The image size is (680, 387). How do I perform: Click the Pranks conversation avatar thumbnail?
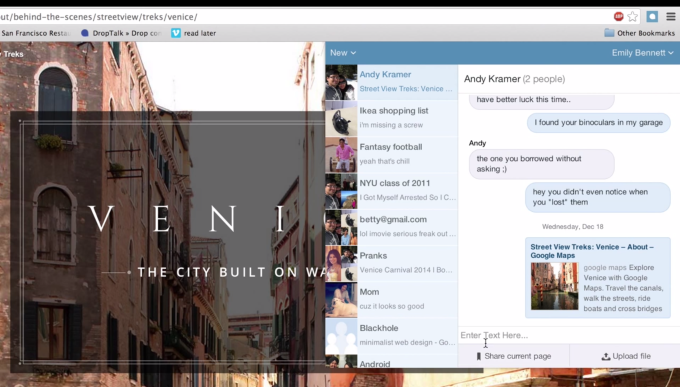point(341,263)
